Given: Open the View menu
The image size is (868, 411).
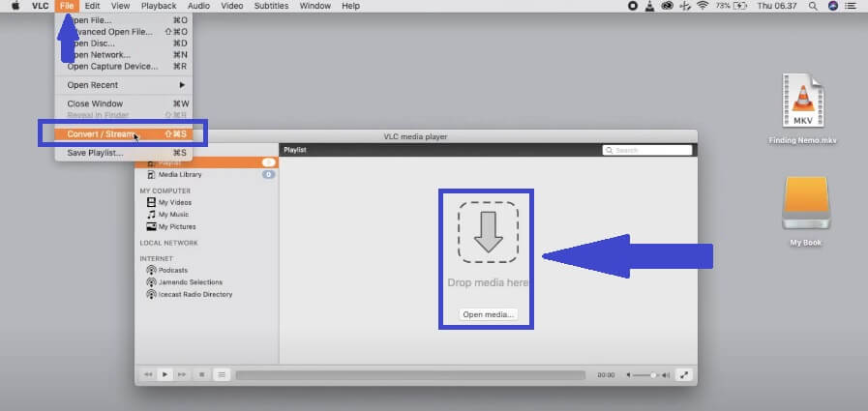Looking at the screenshot, I should point(120,6).
